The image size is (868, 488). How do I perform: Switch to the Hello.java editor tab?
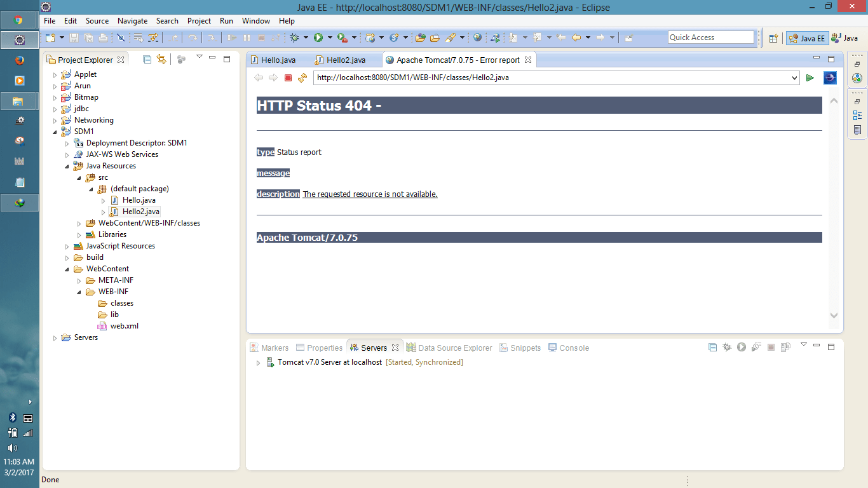tap(273, 60)
